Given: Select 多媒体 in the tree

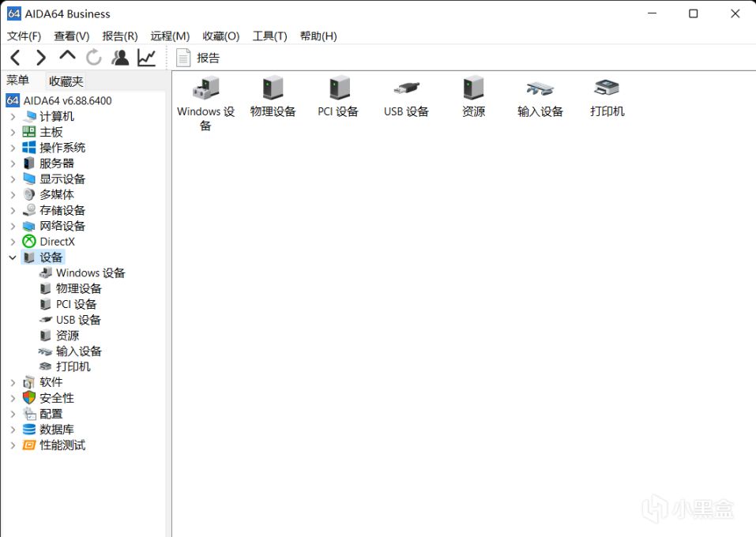Looking at the screenshot, I should pos(56,195).
